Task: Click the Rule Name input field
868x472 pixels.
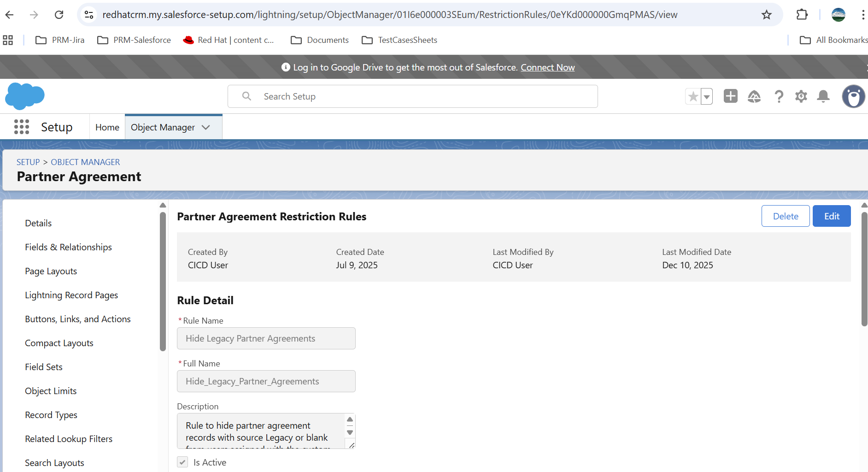Action: [266, 338]
